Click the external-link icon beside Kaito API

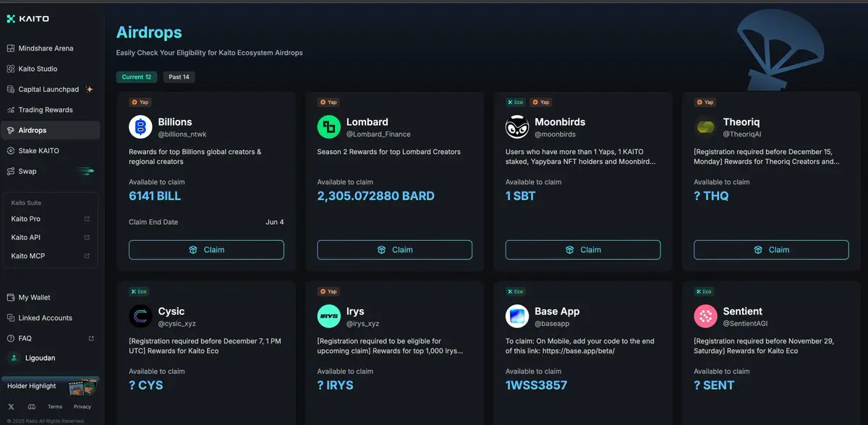pyautogui.click(x=87, y=237)
